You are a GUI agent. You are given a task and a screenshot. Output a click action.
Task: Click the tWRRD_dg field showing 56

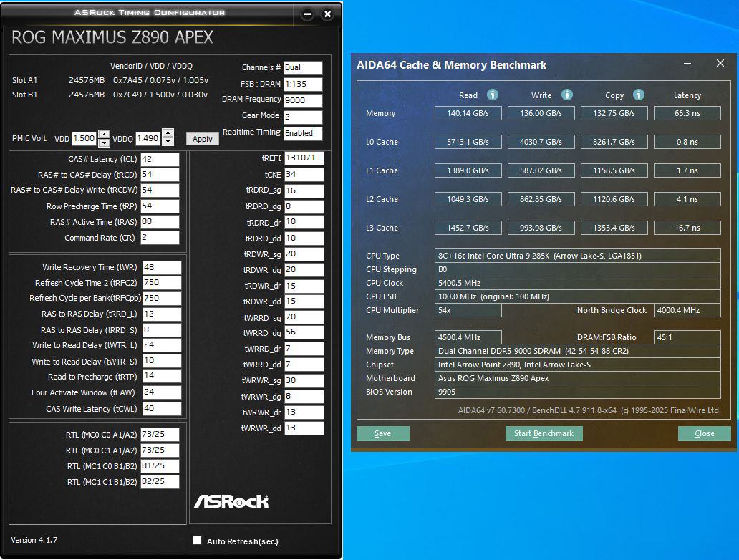click(304, 332)
